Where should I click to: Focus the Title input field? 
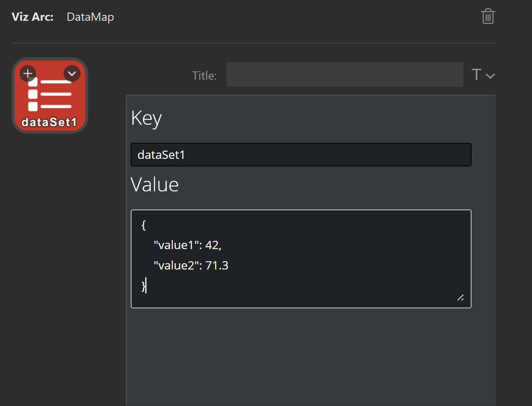coord(345,75)
